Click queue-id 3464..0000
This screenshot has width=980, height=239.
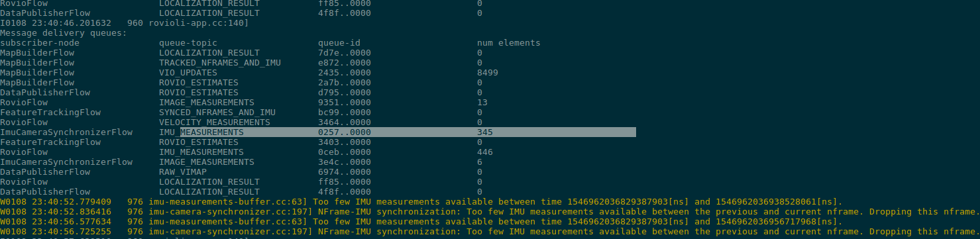tap(345, 122)
